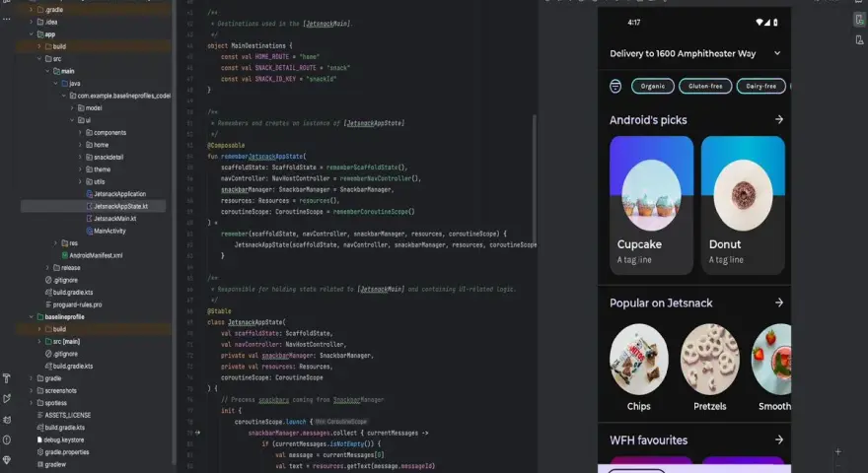The height and width of the screenshot is (473, 868).
Task: Open proguard-rules.pro file
Action: [x=74, y=304]
